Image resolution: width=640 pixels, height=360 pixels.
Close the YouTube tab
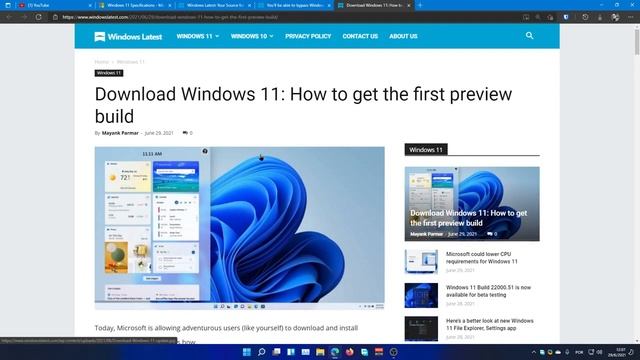pos(90,5)
